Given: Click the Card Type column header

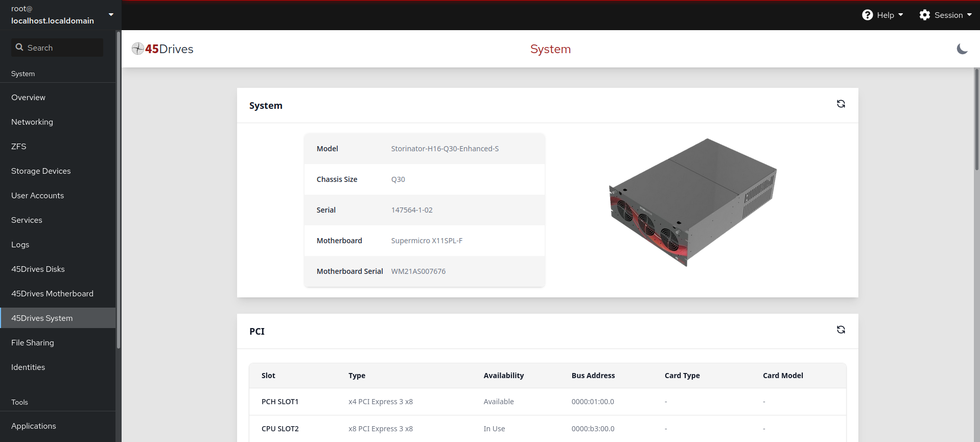Looking at the screenshot, I should pos(682,376).
